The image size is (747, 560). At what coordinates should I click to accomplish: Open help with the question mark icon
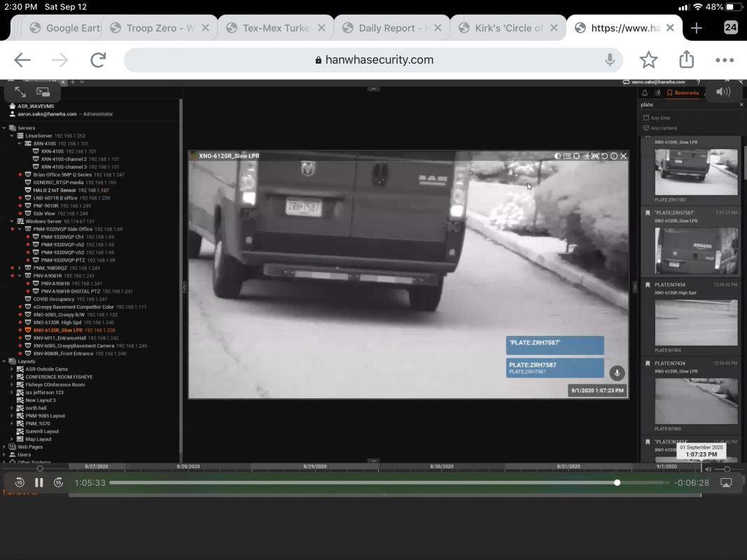(699, 82)
